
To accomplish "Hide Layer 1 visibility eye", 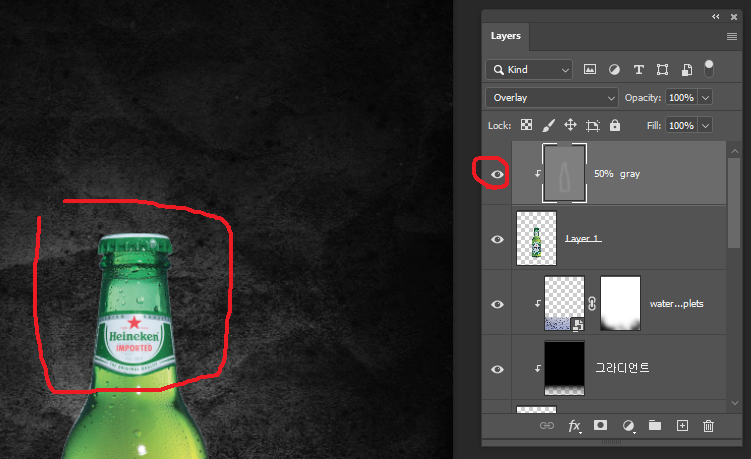I will [497, 239].
